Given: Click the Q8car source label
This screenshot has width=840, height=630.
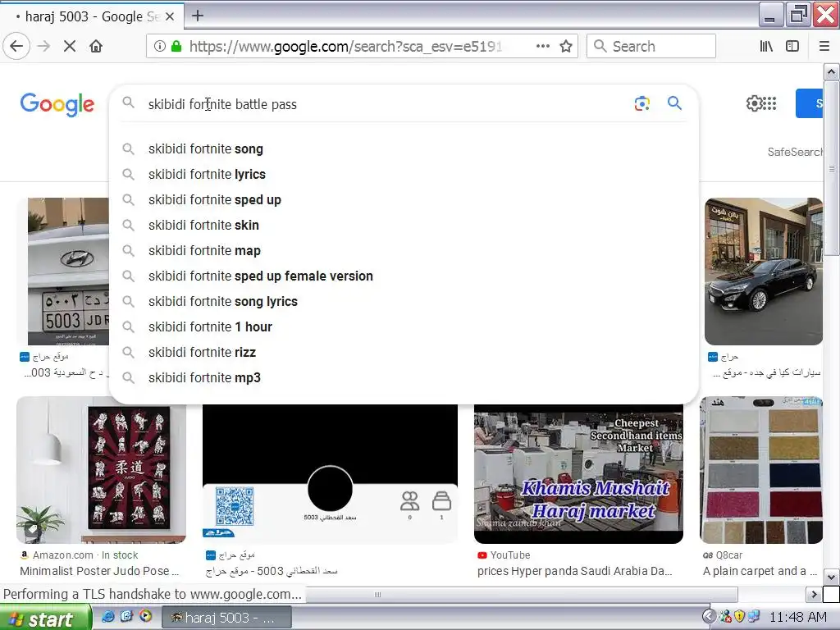Looking at the screenshot, I should point(729,555).
